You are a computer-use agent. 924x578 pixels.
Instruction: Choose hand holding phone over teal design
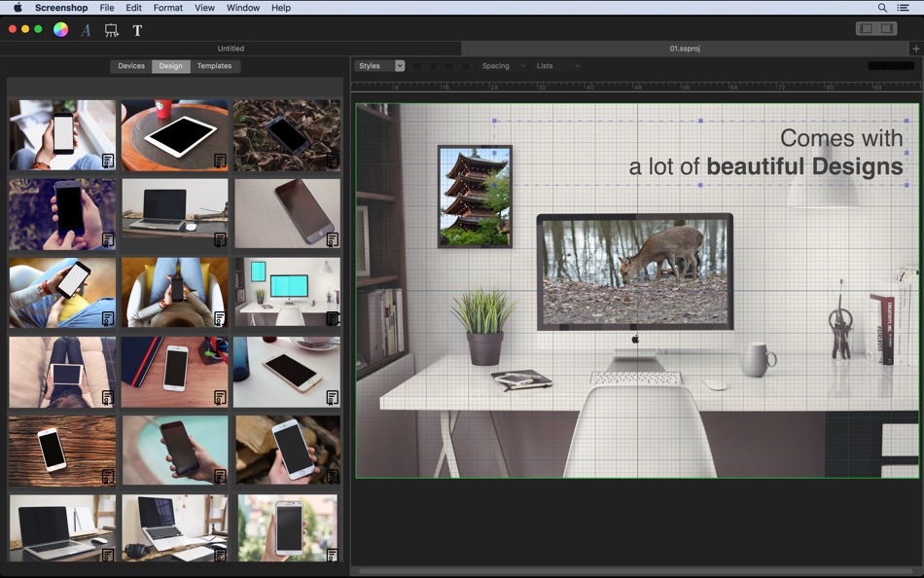coord(174,451)
